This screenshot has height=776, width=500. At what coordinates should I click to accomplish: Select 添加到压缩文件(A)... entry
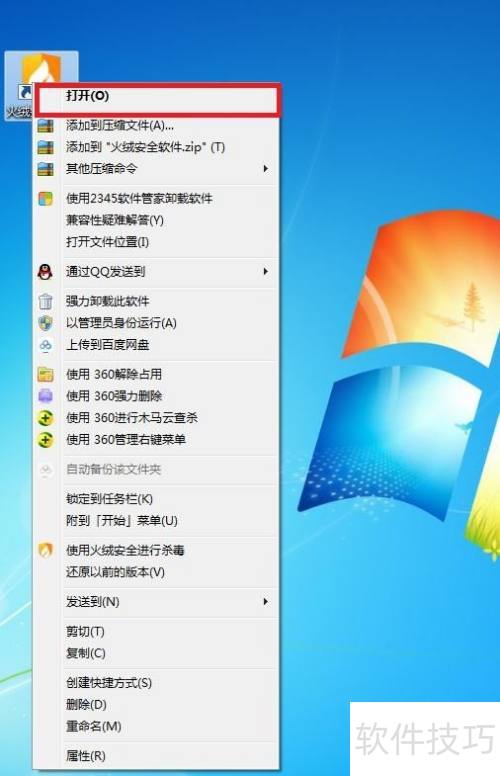point(156,126)
